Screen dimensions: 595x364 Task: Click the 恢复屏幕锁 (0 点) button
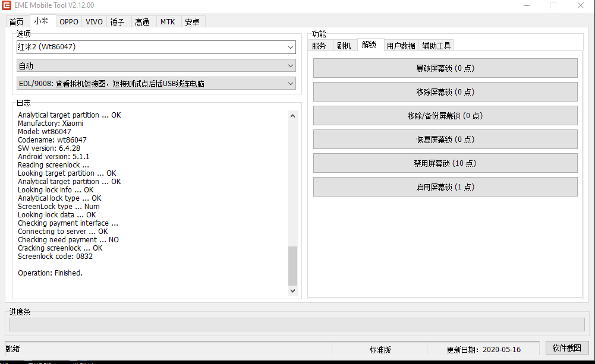[x=445, y=140]
